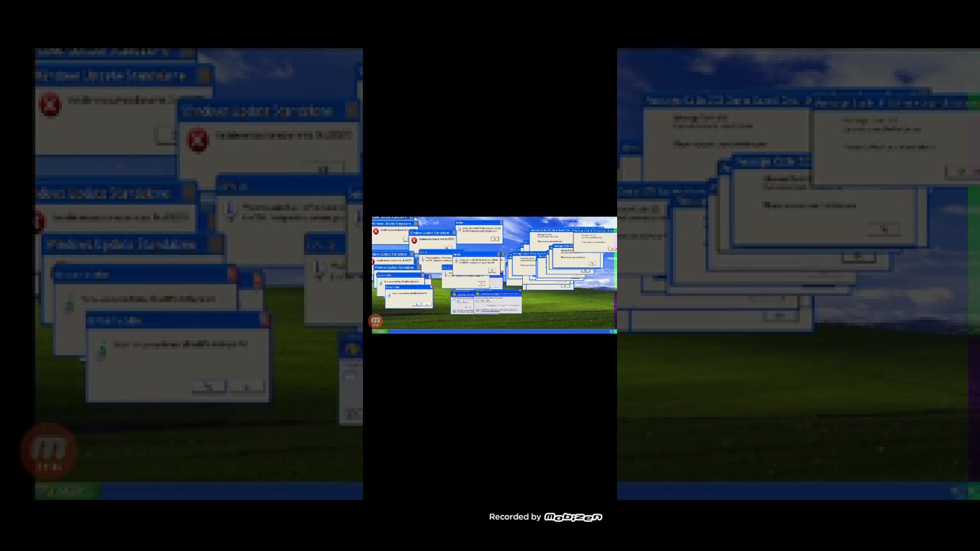This screenshot has height=551, width=980.
Task: Choose the second answer button in frontmost two-button dialog
Action: (427, 304)
